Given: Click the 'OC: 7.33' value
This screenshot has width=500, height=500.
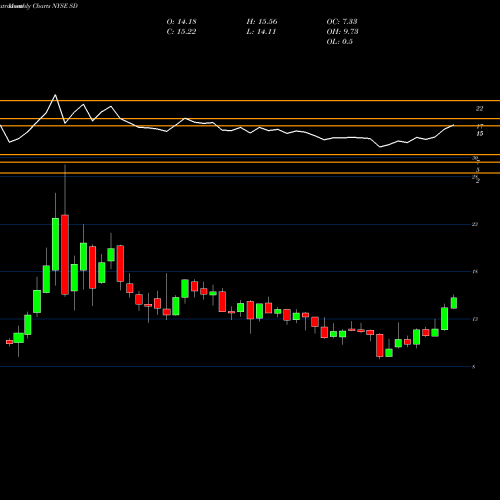Looking at the screenshot, I should pos(342,22).
